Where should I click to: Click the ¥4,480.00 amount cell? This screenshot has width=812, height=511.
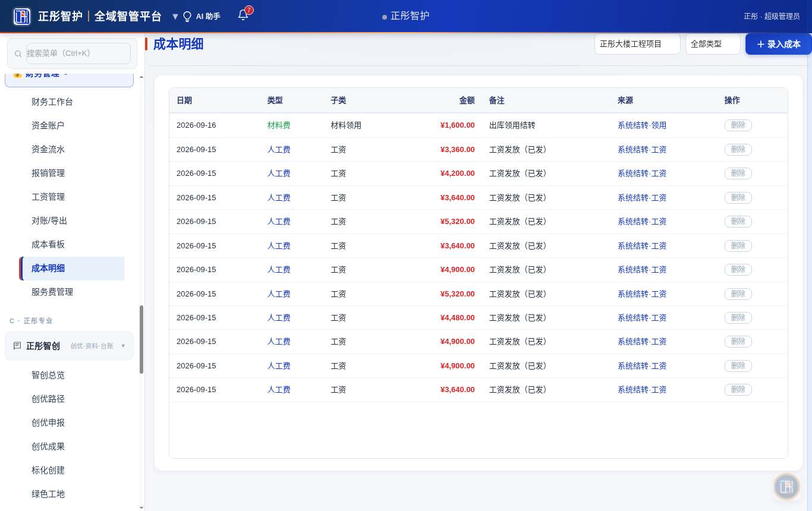click(458, 318)
